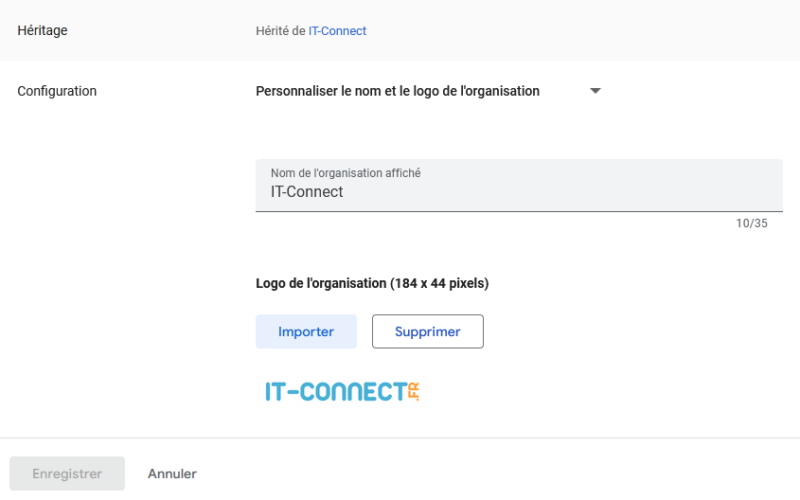Click the "Logo de l'organisation" heading

(x=372, y=283)
